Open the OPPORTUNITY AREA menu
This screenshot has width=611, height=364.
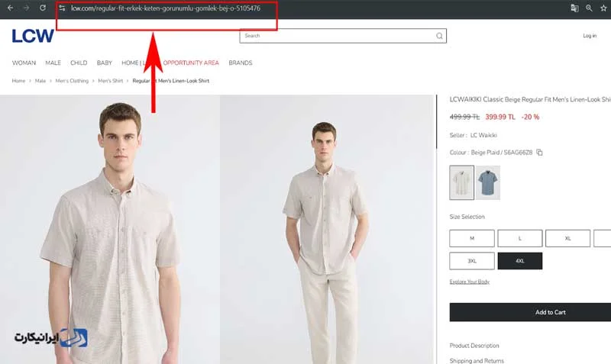point(191,63)
